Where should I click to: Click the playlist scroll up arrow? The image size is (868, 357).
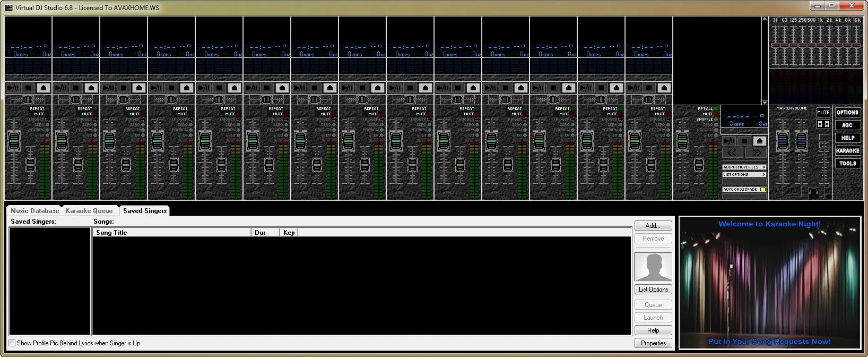pyautogui.click(x=765, y=19)
